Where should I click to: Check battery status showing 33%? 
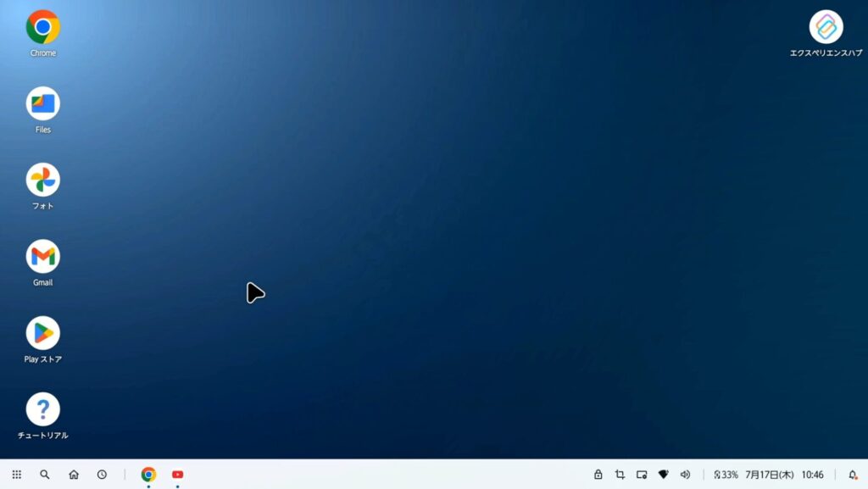726,475
